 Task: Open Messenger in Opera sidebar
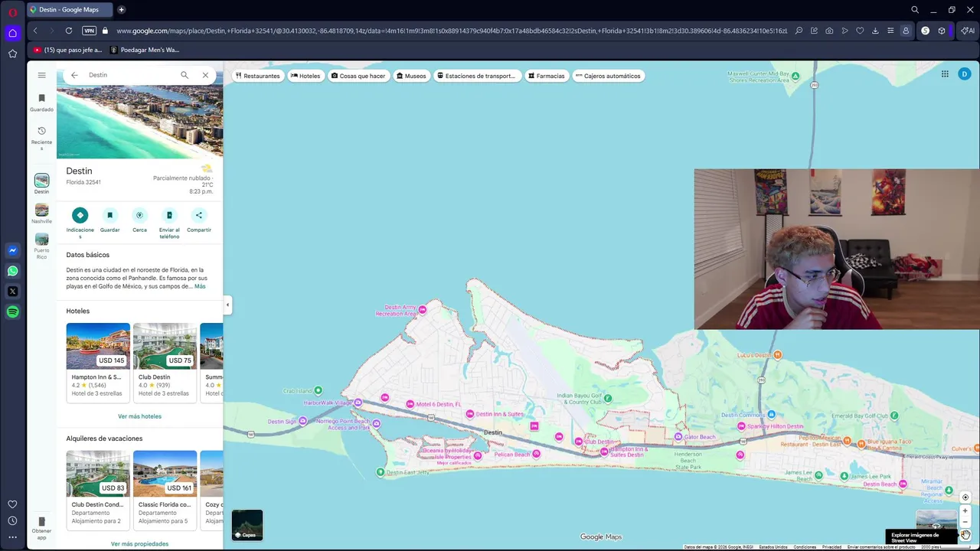12,250
